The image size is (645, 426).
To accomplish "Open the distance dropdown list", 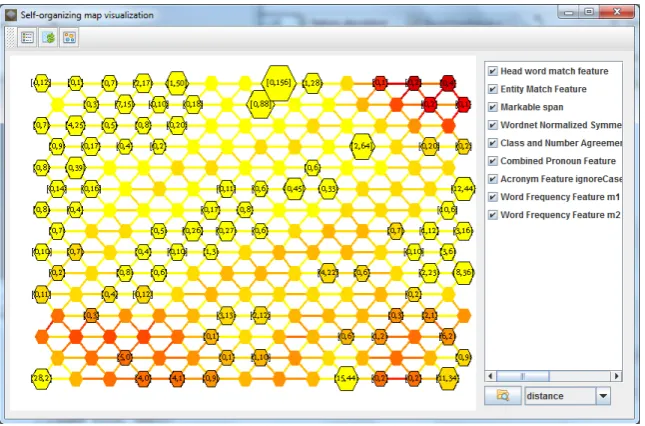I will click(603, 396).
